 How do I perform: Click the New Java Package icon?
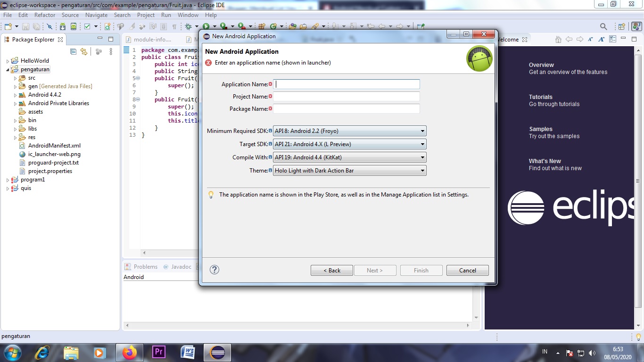click(x=262, y=26)
